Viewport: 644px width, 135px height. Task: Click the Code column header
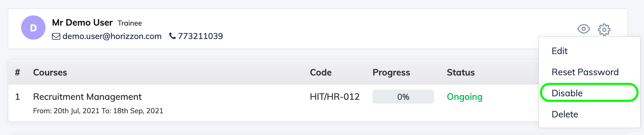click(x=321, y=72)
